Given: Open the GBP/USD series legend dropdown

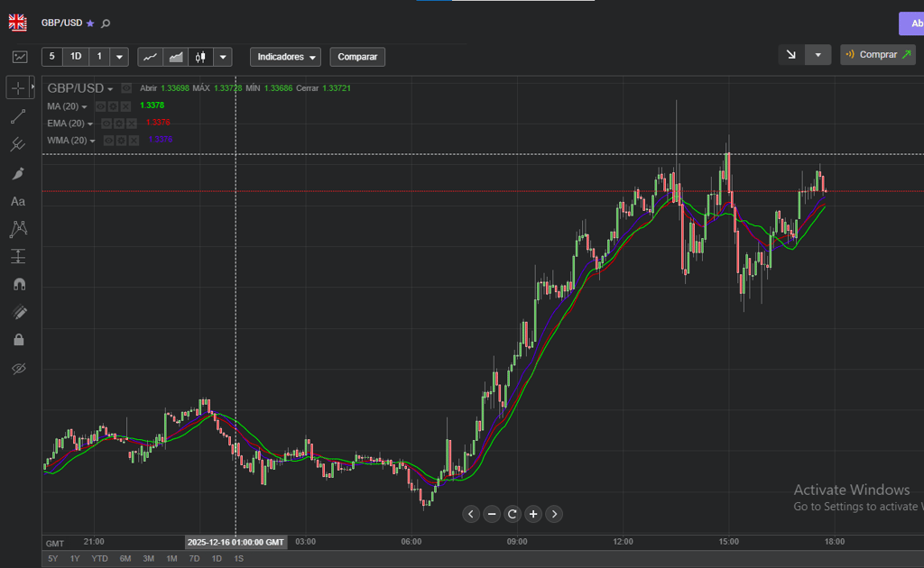Looking at the screenshot, I should pos(110,89).
